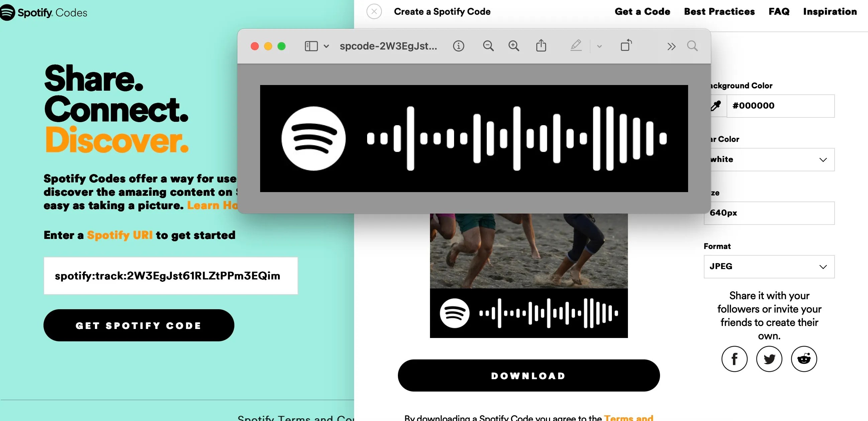Click the Preview info inspector icon
Viewport: 868px width, 421px height.
pyautogui.click(x=458, y=46)
